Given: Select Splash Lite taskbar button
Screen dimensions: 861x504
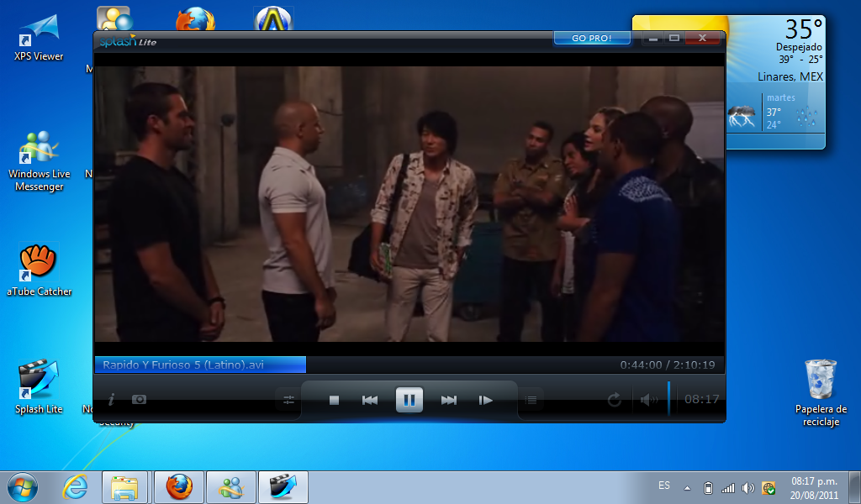Looking at the screenshot, I should [283, 487].
